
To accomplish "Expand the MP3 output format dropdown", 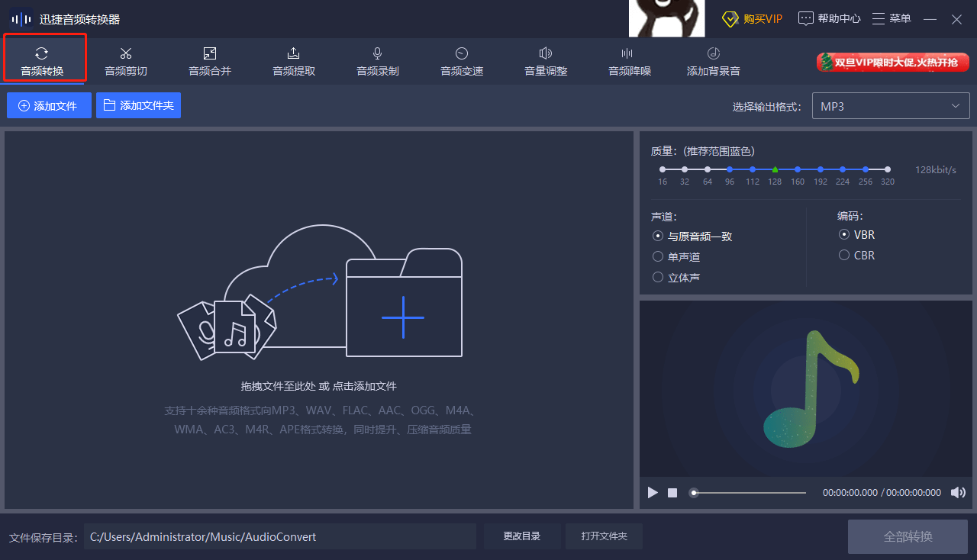I will [x=890, y=106].
